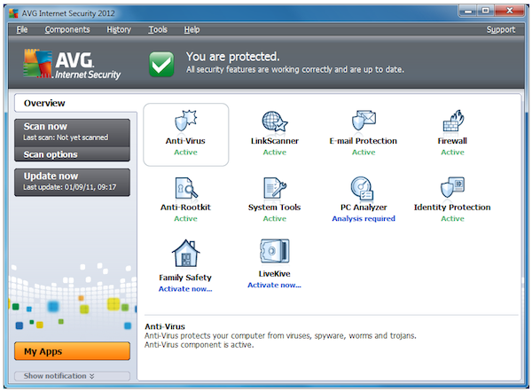Expand the Show notification panel
This screenshot has width=532, height=392.
coord(72,376)
